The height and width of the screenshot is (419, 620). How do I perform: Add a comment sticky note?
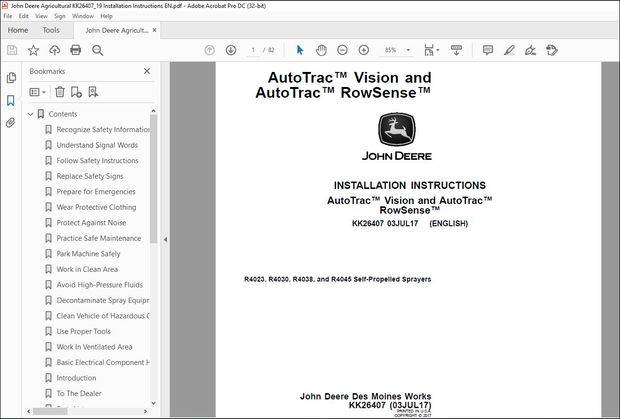click(488, 50)
